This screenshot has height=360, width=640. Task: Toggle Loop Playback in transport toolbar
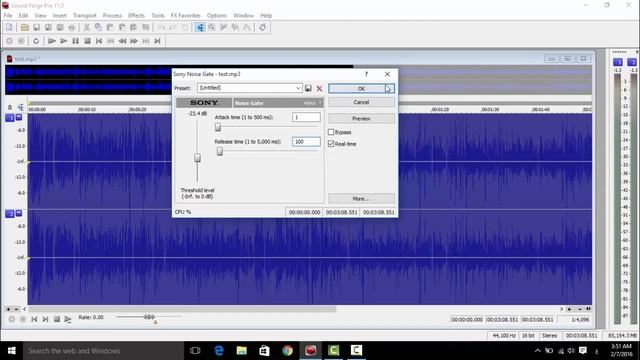click(36, 41)
